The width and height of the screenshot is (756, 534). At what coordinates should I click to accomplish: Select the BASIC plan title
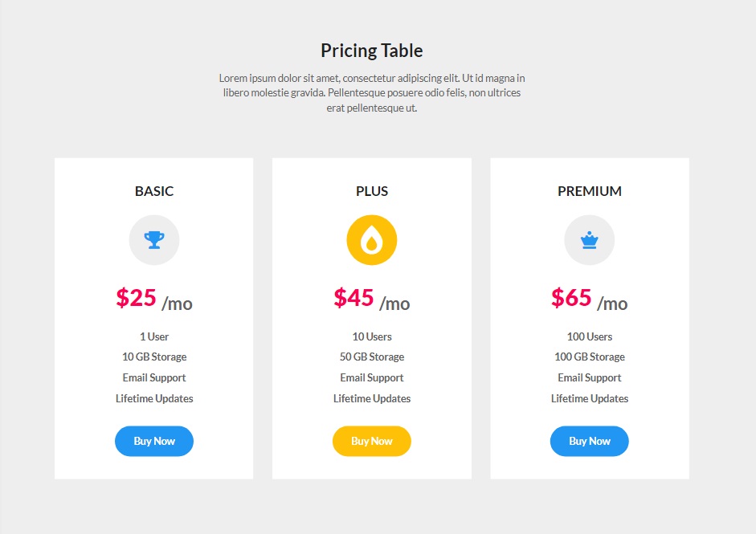(x=154, y=191)
